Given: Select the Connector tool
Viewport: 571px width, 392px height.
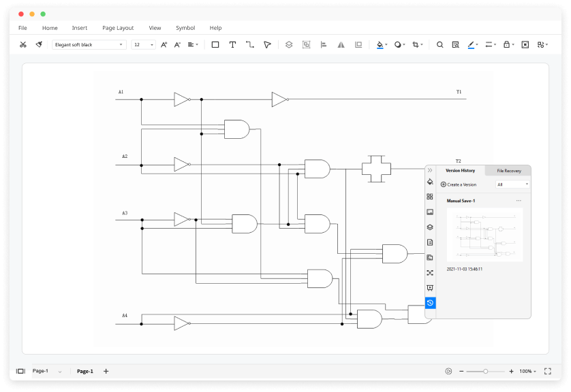Looking at the screenshot, I should click(251, 44).
